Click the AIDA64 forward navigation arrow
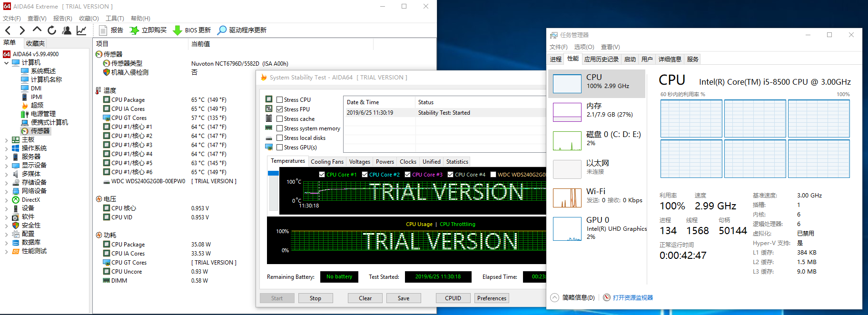Screen dimensions: 868x315 click(22, 30)
